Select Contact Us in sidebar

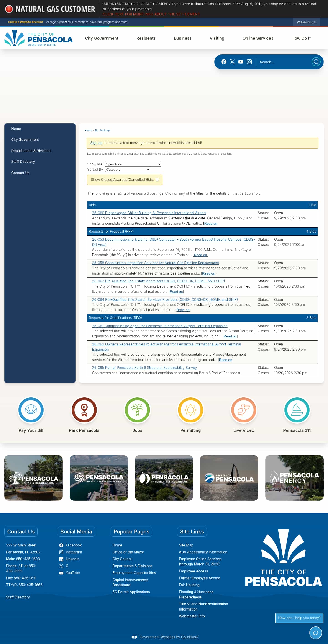click(x=20, y=173)
